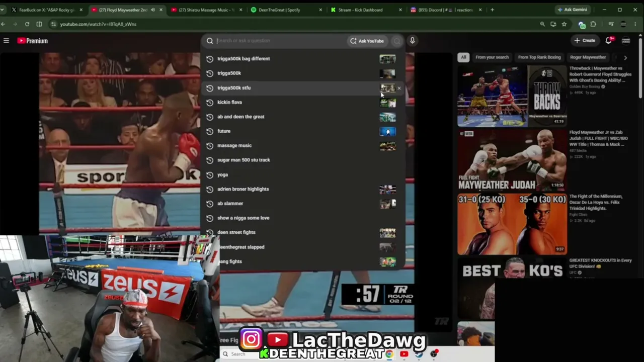Open the YouTube guide hamburger menu
Viewport: 644px width, 362px height.
(6, 41)
